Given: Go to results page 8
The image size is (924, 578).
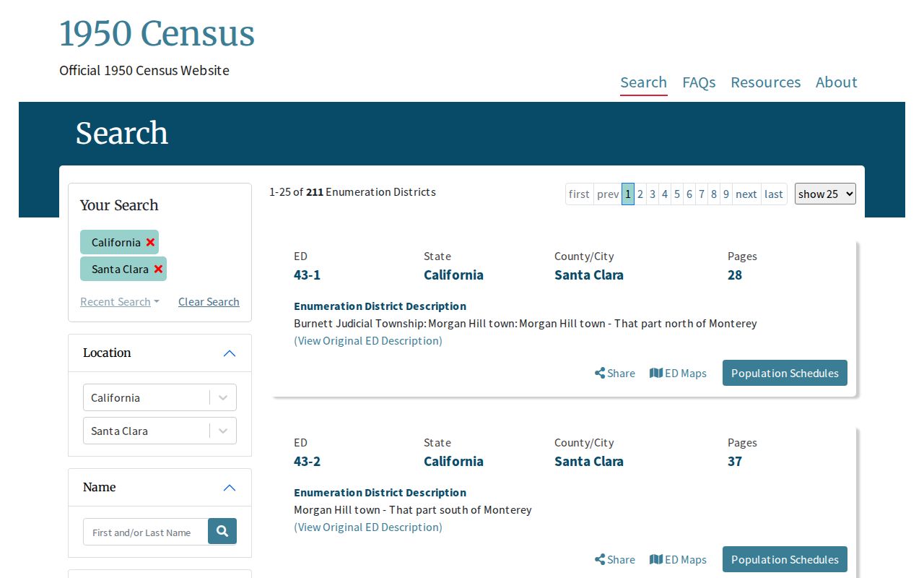Looking at the screenshot, I should coord(714,194).
